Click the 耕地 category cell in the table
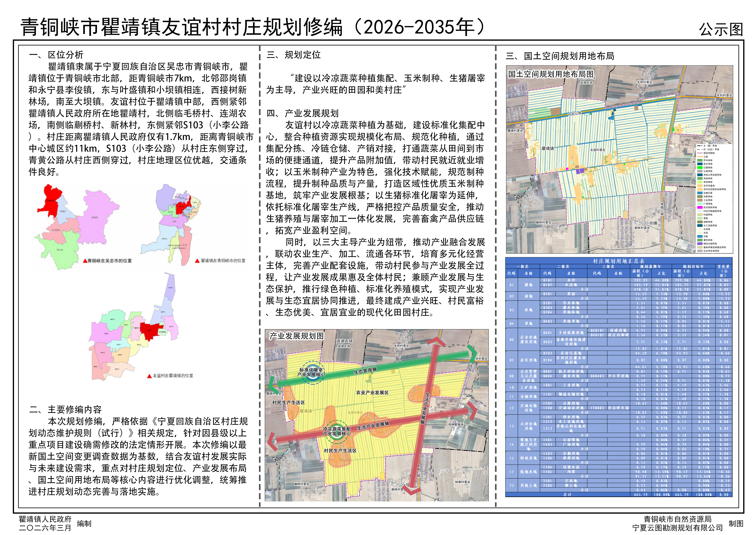The height and width of the screenshot is (535, 756). (x=529, y=285)
